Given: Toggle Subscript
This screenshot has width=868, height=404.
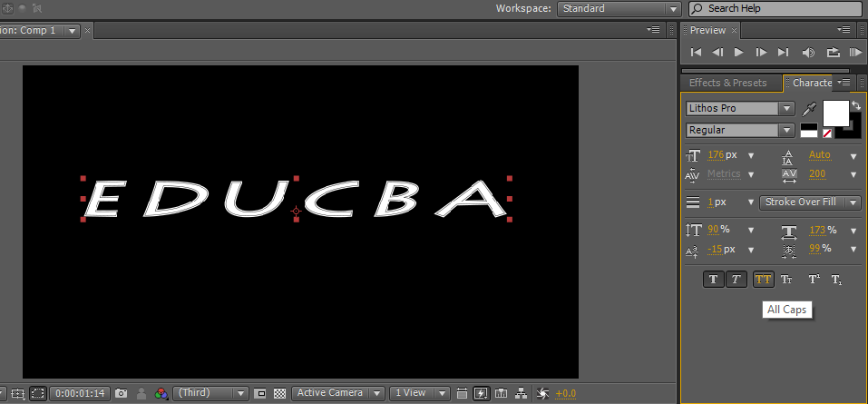Looking at the screenshot, I should click(x=837, y=280).
